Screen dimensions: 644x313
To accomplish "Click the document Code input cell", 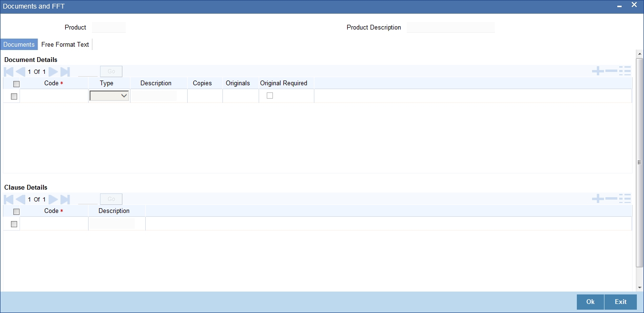I will (x=54, y=96).
